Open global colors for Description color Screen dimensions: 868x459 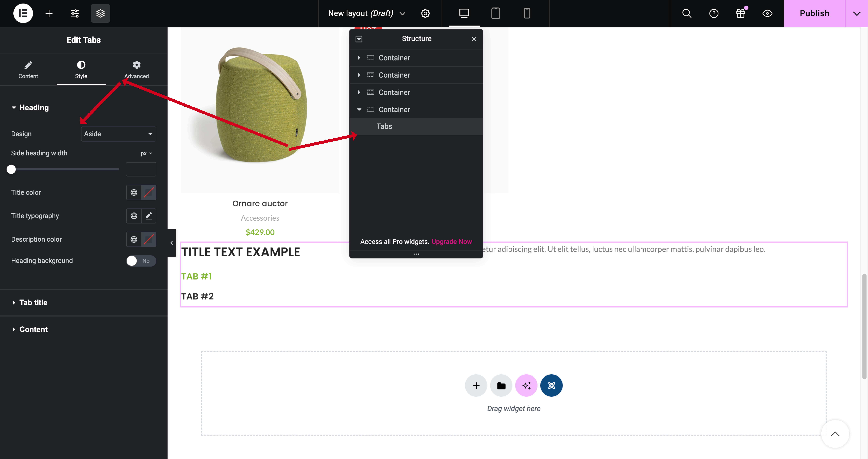click(x=134, y=239)
